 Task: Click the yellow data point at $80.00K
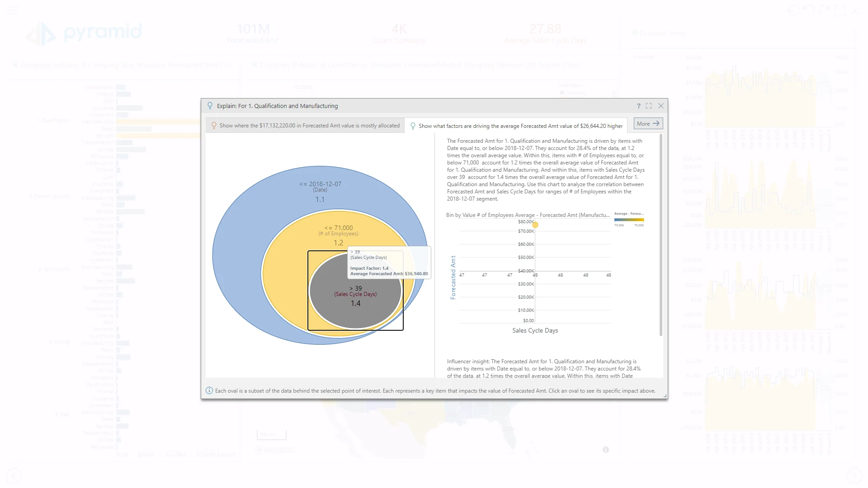535,225
